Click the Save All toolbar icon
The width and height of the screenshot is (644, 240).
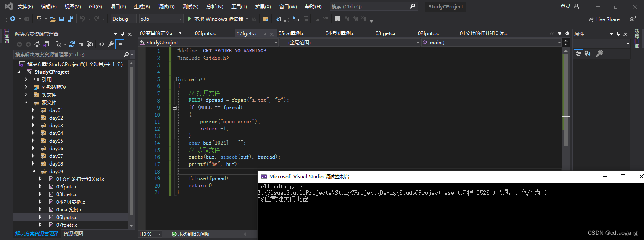[70, 19]
